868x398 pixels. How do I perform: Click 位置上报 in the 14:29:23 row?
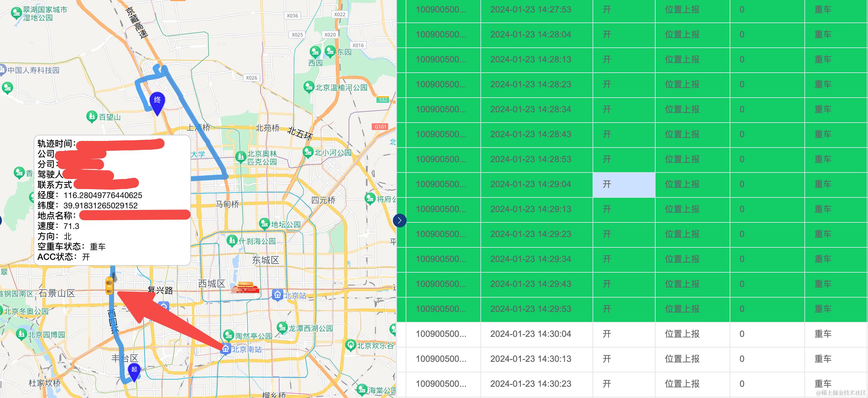point(682,234)
